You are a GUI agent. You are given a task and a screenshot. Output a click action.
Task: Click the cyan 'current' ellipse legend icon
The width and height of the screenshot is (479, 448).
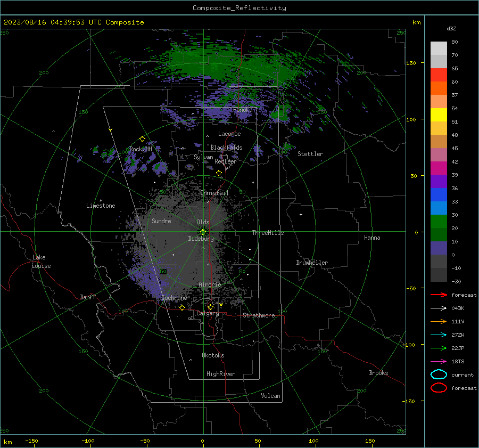(x=439, y=374)
